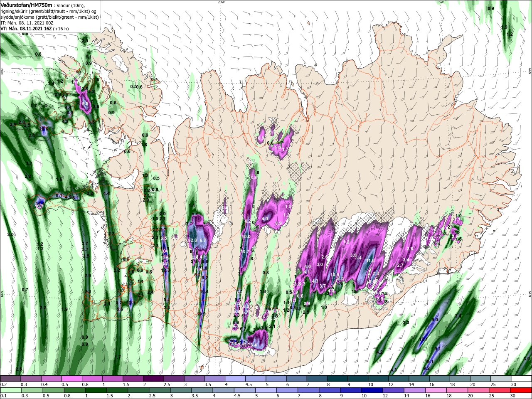Click the 5.4 precipitation value
The height and width of the screenshot is (399, 532).
tap(167, 300)
